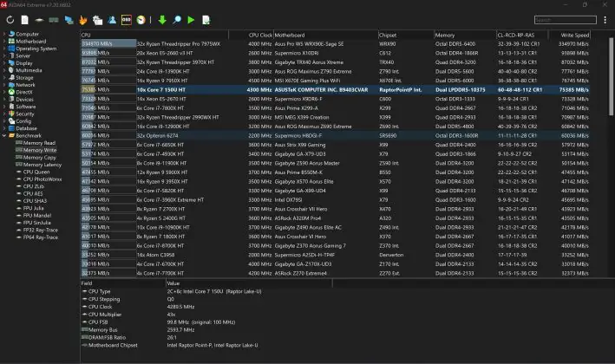Screen dimensions: 615x364
Task: Toggle the OSD panel toolbar icon
Action: pyautogui.click(x=127, y=20)
